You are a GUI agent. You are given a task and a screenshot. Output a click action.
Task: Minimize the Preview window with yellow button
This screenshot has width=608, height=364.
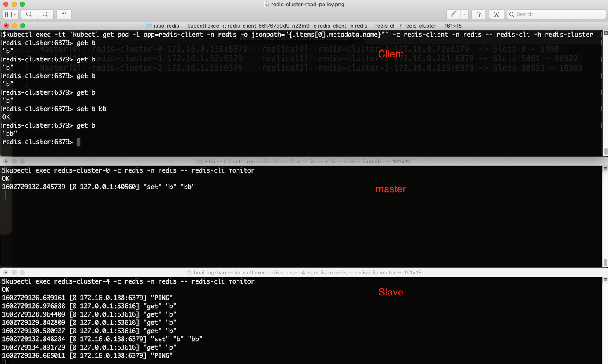click(x=14, y=4)
